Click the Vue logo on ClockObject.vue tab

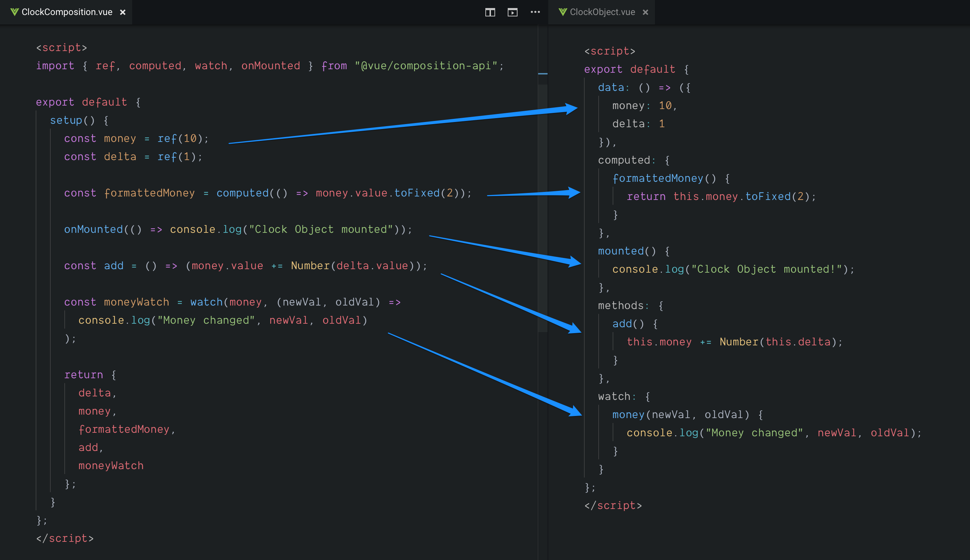(563, 12)
